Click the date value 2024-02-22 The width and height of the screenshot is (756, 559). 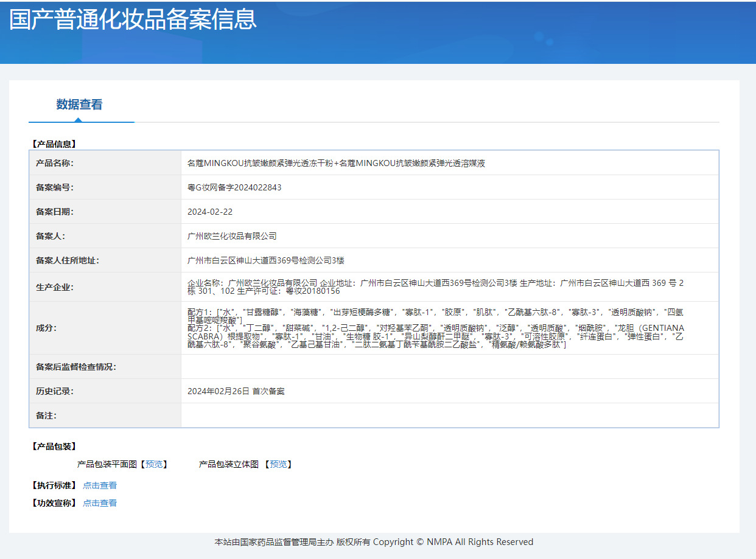click(x=210, y=212)
